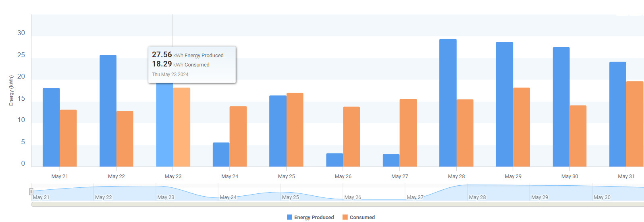Click May 24 marker in navigator
This screenshot has width=644, height=222.
click(x=228, y=197)
